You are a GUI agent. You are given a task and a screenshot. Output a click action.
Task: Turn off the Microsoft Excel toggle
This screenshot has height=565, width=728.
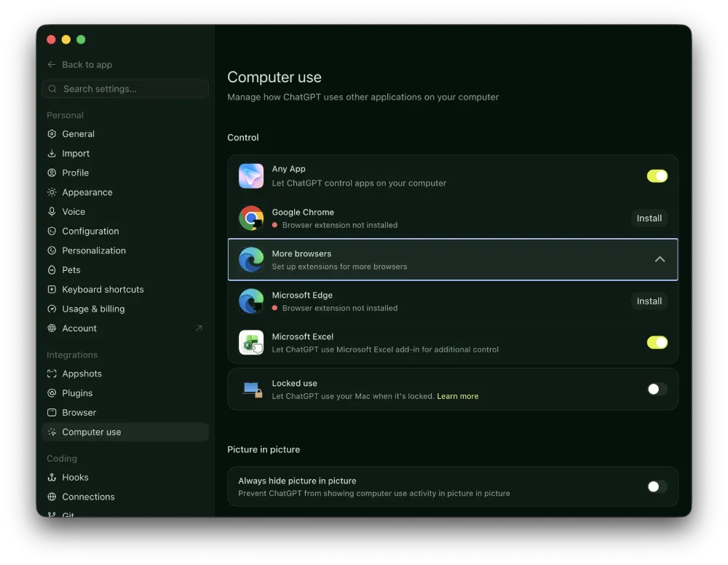point(657,343)
